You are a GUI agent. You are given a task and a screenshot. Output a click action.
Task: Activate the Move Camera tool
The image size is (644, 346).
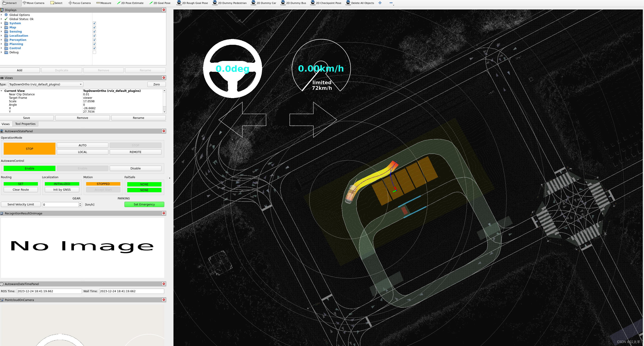coord(33,3)
